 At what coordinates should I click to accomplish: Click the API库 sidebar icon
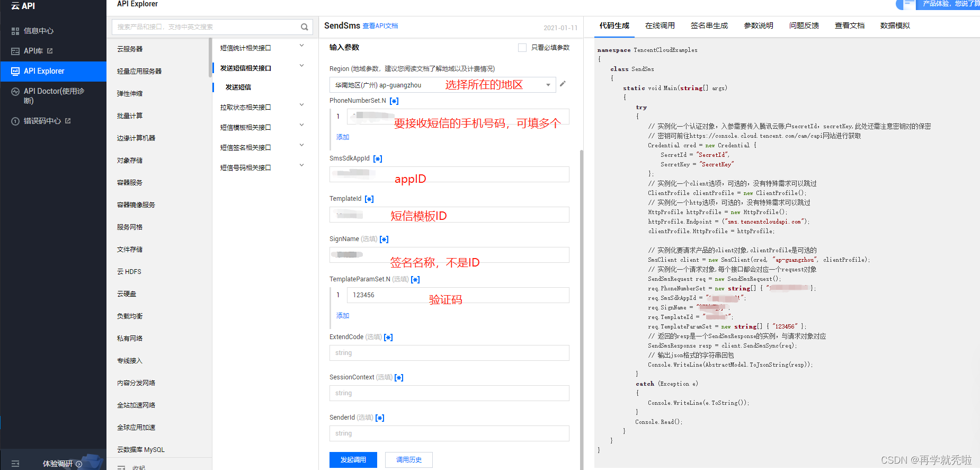[x=15, y=51]
